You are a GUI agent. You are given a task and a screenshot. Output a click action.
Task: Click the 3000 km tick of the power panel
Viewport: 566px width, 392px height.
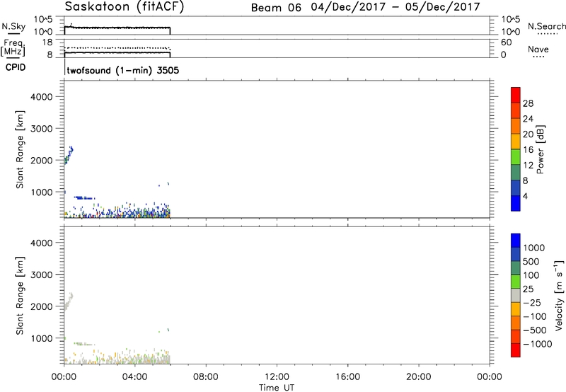[x=41, y=129]
